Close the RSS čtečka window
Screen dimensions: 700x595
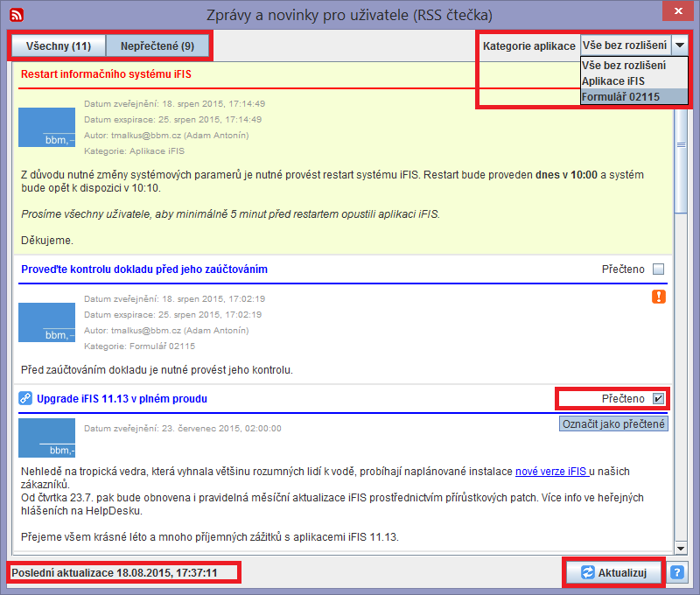click(677, 11)
